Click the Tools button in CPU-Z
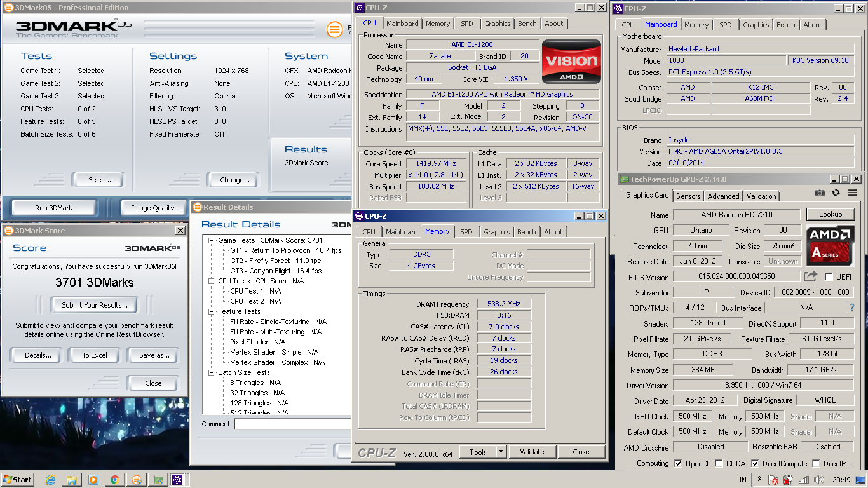Image resolution: width=868 pixels, height=488 pixels. point(478,452)
